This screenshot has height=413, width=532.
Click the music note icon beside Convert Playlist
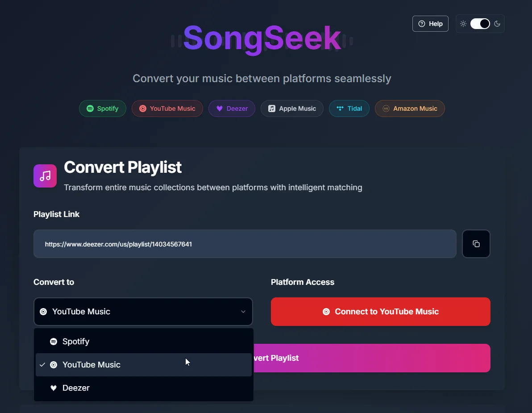pos(45,175)
